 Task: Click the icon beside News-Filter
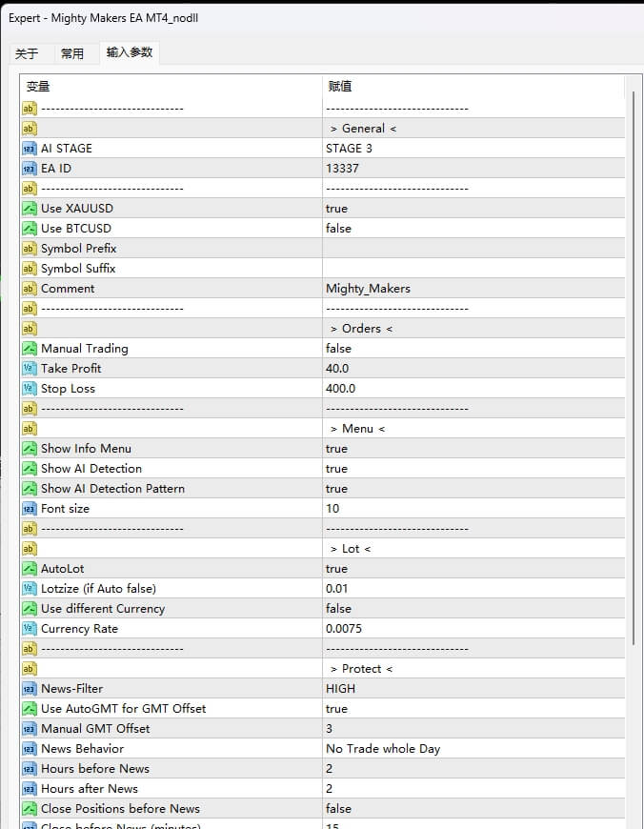[29, 689]
